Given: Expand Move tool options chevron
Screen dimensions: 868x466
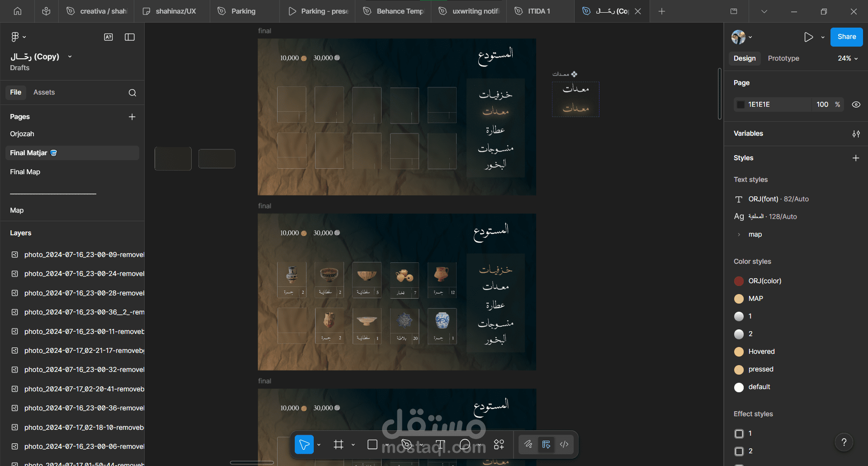Looking at the screenshot, I should pos(319,445).
